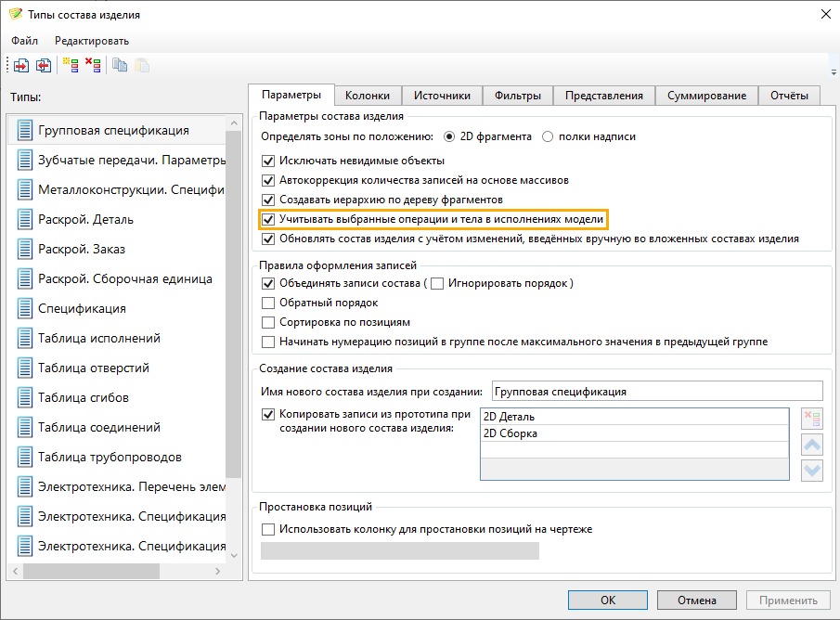The height and width of the screenshot is (620, 840).
Task: Click the copy icon in toolbar
Action: (x=120, y=65)
